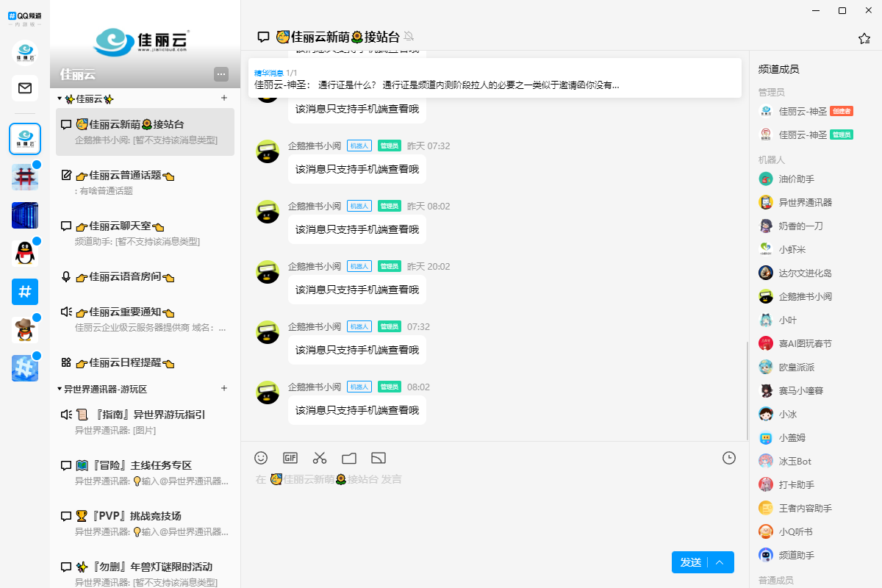882x588 pixels.
Task: Open the QQ penguin guild icon
Action: pyautogui.click(x=25, y=254)
